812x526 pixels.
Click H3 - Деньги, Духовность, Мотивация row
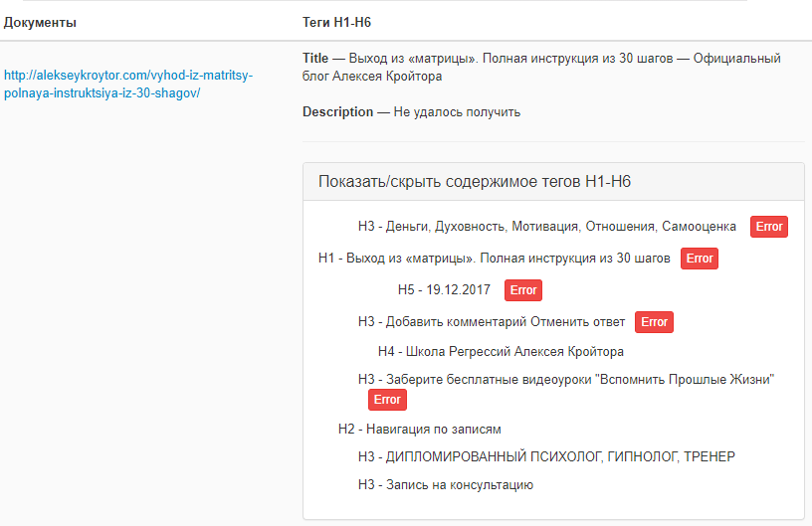pyautogui.click(x=547, y=227)
